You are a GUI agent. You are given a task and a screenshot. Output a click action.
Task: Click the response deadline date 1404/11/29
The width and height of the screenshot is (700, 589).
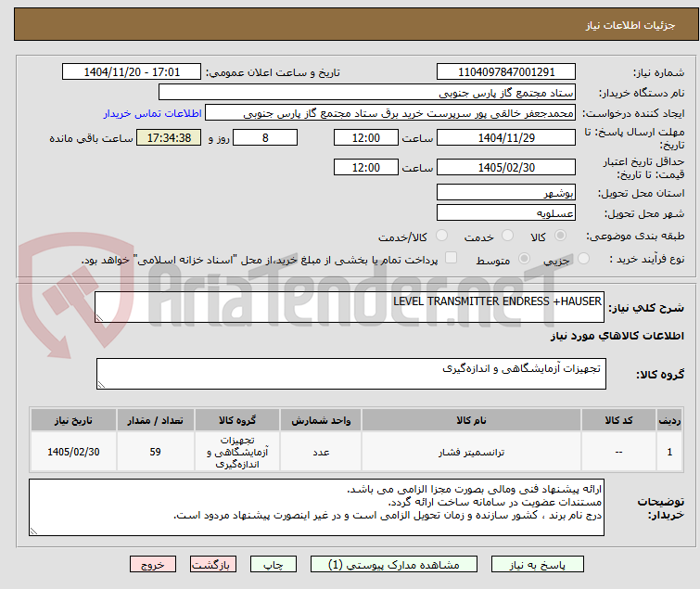(506, 137)
